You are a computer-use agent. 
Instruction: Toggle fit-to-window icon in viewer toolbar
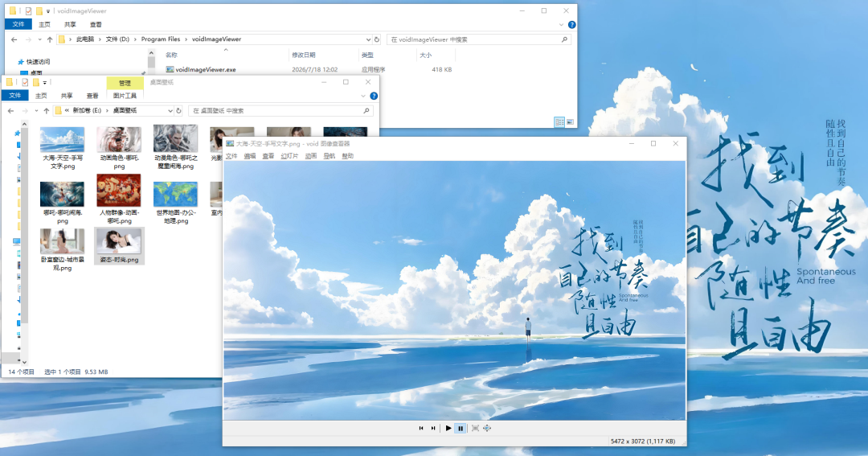[x=475, y=429]
